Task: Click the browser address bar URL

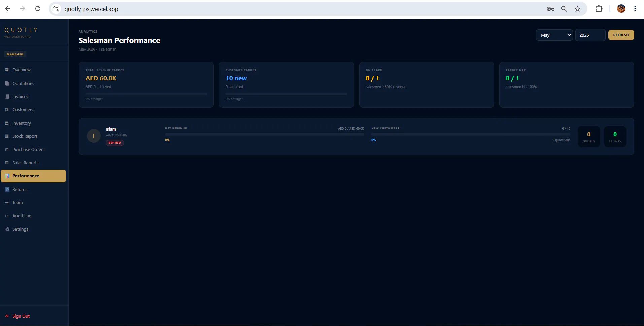Action: pos(91,9)
